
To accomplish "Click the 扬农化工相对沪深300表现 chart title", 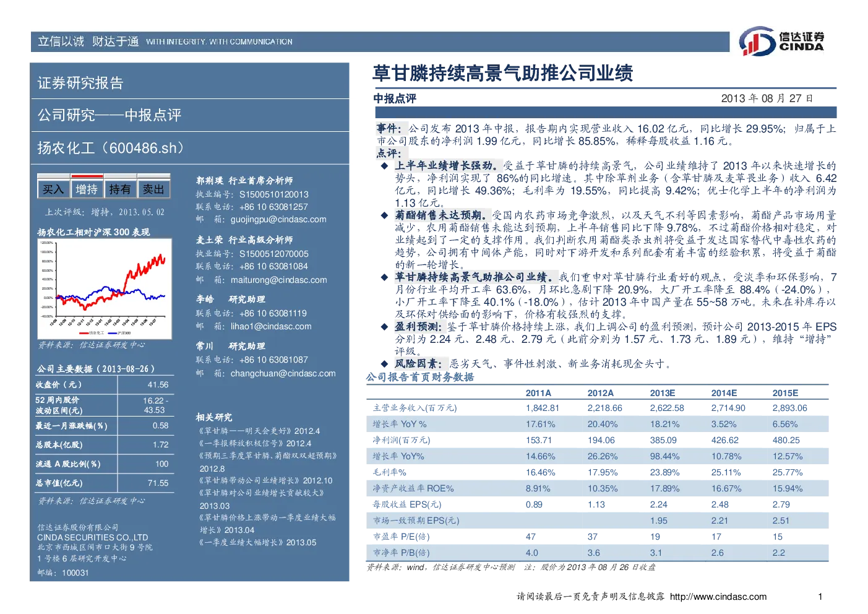I will pos(93,232).
